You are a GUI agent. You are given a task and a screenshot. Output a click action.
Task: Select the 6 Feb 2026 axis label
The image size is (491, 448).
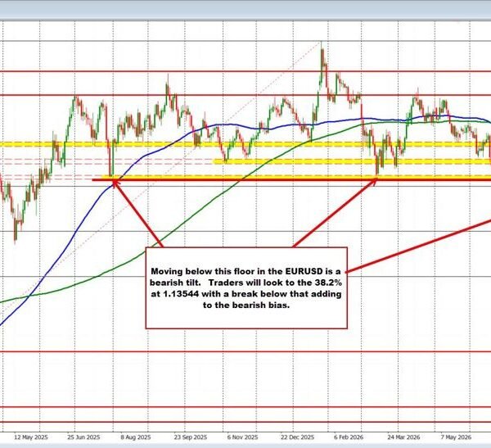(349, 437)
